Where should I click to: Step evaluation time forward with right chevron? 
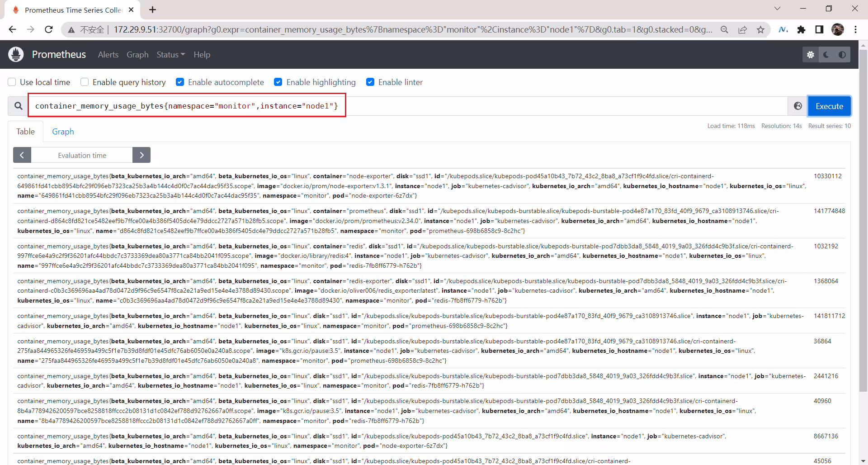(x=142, y=155)
